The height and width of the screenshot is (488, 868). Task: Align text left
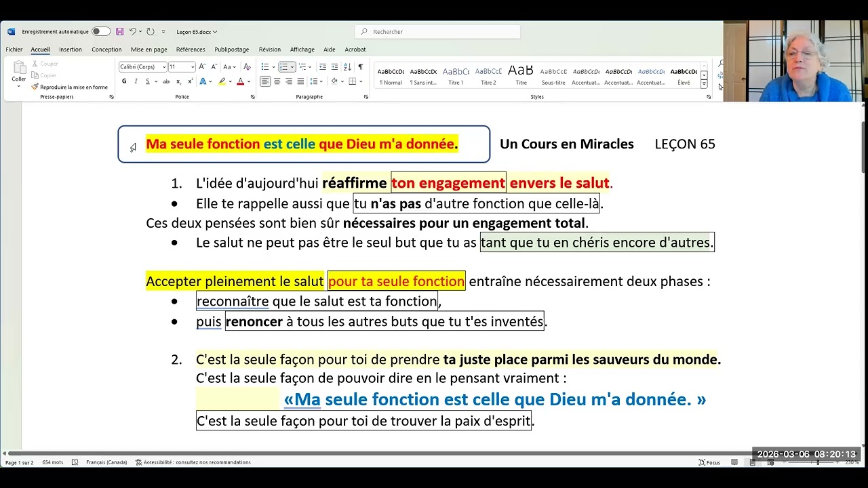pos(265,81)
